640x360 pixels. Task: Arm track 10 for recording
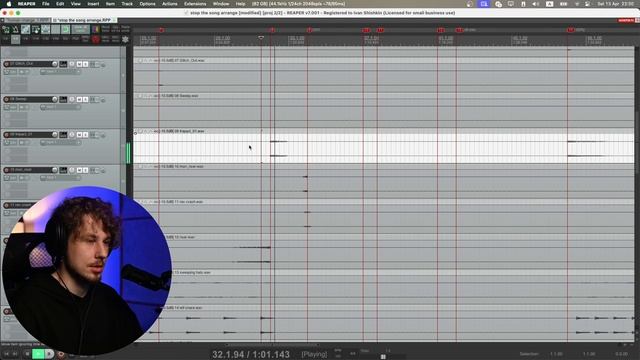coord(7,170)
